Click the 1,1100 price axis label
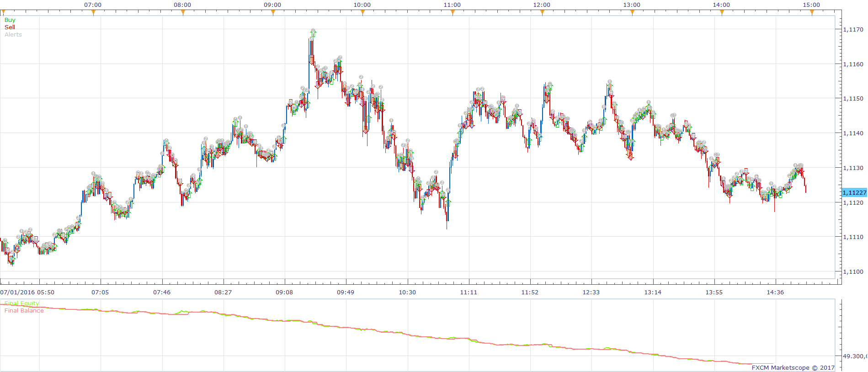The height and width of the screenshot is (372, 868). (853, 272)
